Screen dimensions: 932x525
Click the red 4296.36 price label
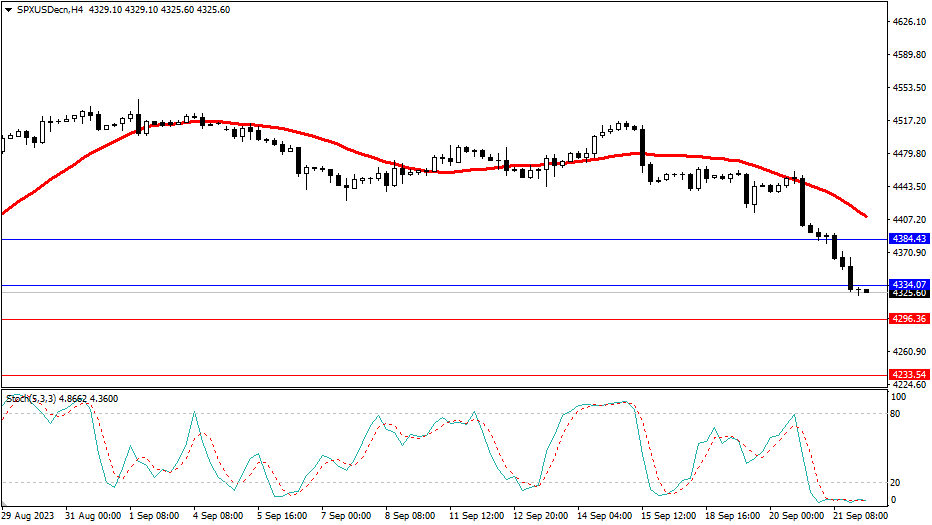909,319
